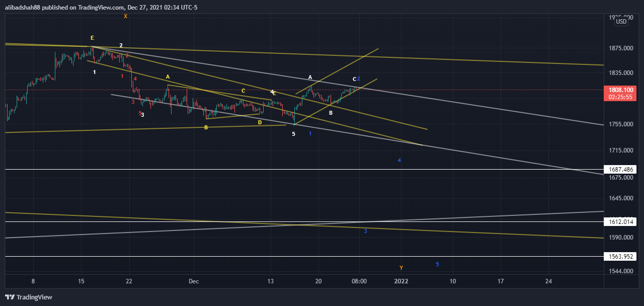Select the yellow C wave label

pyautogui.click(x=244, y=91)
